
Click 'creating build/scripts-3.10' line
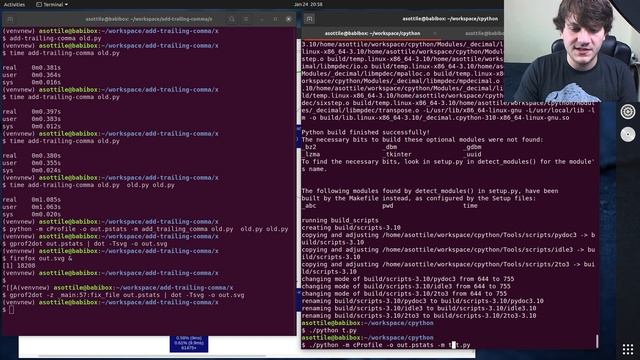351,228
